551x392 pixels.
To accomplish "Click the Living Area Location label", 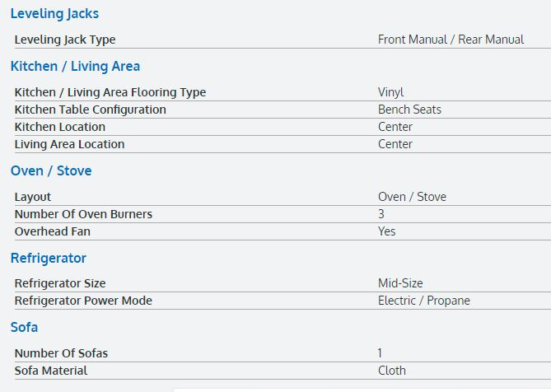I will 70,144.
